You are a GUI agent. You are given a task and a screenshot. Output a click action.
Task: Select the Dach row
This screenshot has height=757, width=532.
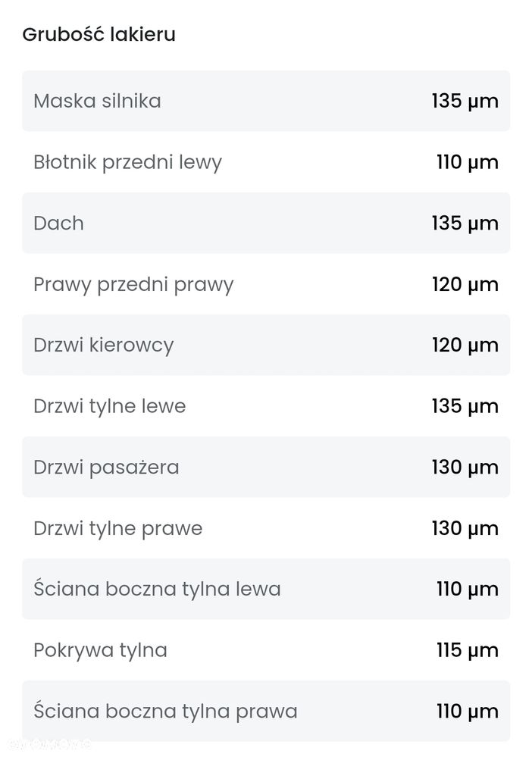pos(266,223)
